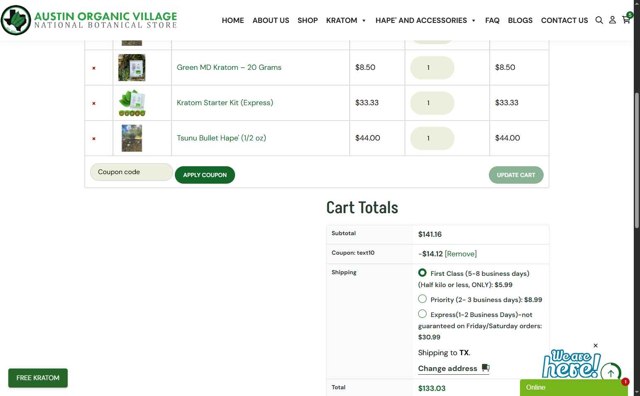Click the Update Cart button
This screenshot has height=396, width=640.
(516, 175)
